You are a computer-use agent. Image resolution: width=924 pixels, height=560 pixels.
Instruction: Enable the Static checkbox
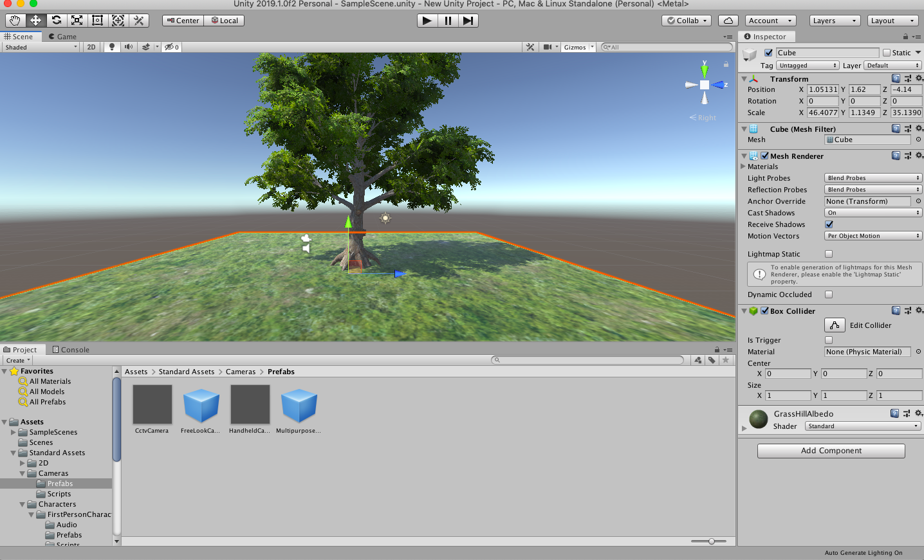[x=887, y=53]
